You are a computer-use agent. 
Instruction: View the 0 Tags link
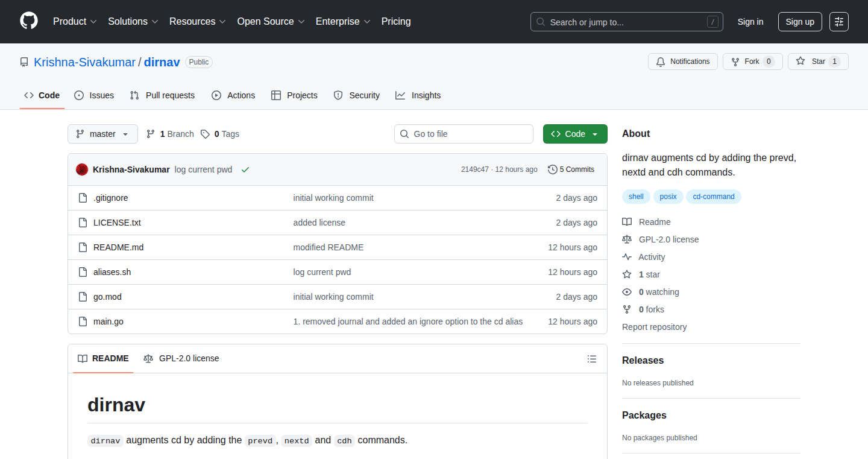220,134
